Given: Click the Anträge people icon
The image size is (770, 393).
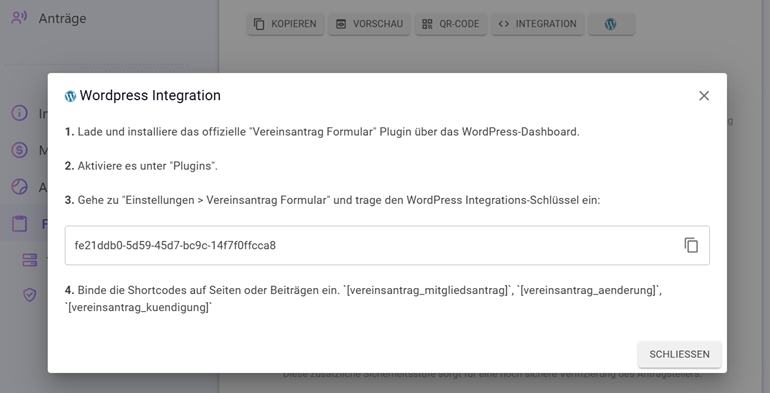Looking at the screenshot, I should pyautogui.click(x=19, y=18).
